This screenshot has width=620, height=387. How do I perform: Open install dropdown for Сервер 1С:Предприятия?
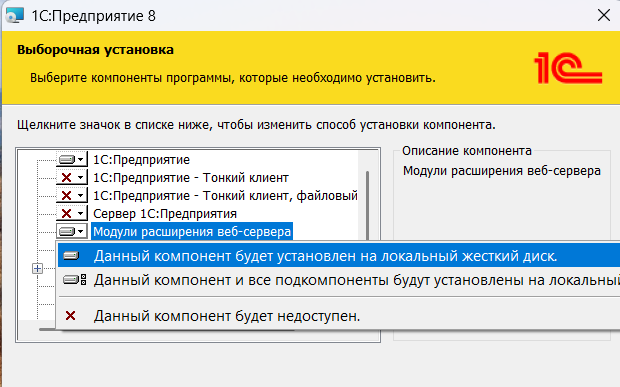72,213
